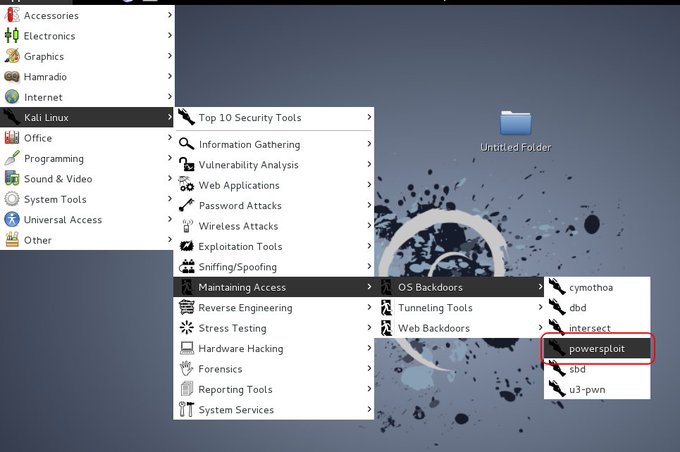Viewport: 680px width, 452px height.
Task: Click the Hardware Hacking label
Action: tap(241, 348)
